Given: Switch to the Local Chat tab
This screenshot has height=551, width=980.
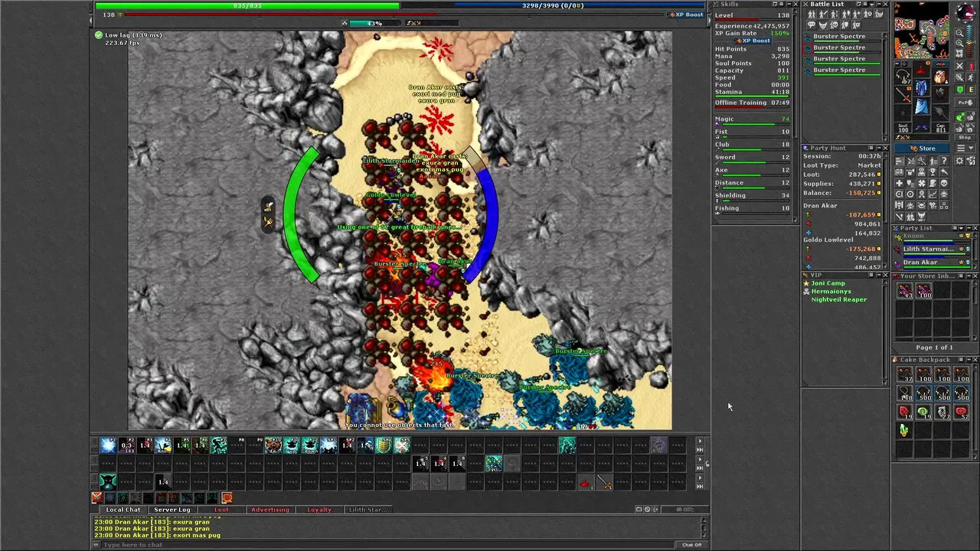Looking at the screenshot, I should coord(123,510).
